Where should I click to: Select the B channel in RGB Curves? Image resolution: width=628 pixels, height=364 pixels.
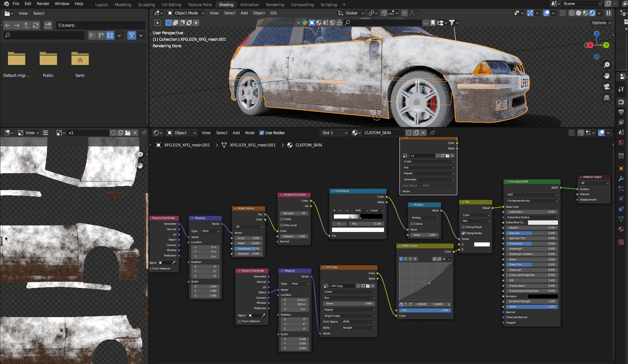pyautogui.click(x=415, y=259)
